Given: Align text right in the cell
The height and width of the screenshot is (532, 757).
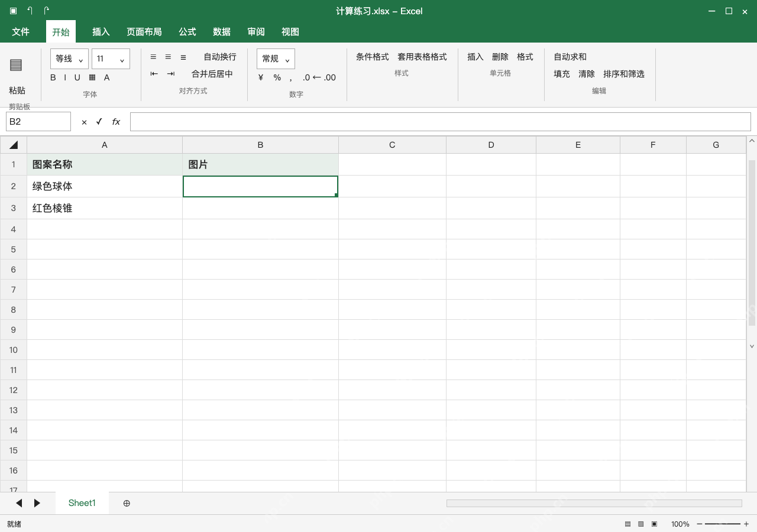Looking at the screenshot, I should (x=183, y=57).
